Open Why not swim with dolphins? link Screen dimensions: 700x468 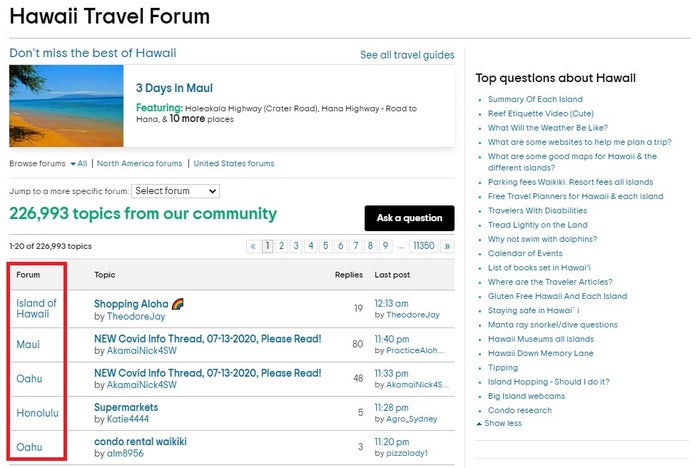(542, 239)
